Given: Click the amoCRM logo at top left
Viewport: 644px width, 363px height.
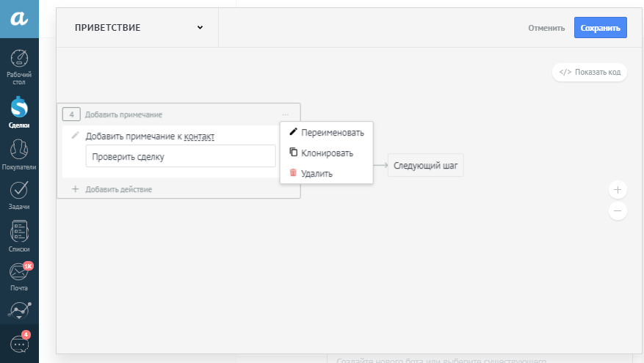Looking at the screenshot, I should (x=19, y=19).
